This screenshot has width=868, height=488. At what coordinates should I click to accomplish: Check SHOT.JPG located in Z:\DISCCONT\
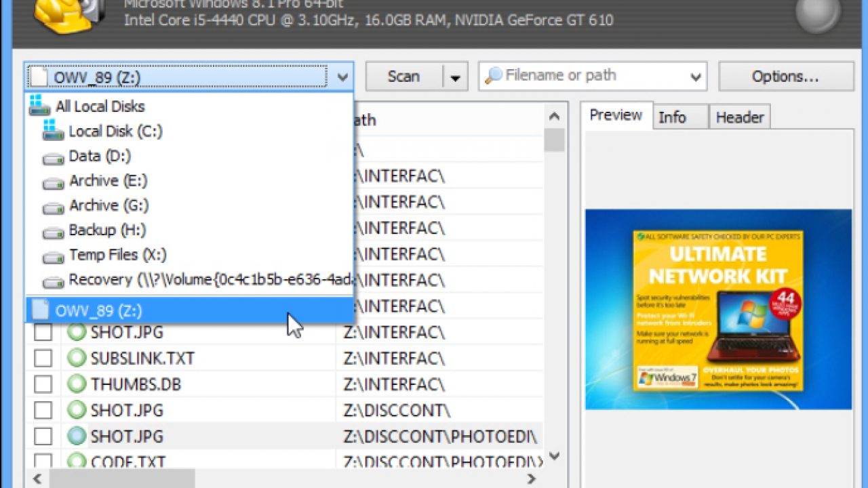coord(43,410)
